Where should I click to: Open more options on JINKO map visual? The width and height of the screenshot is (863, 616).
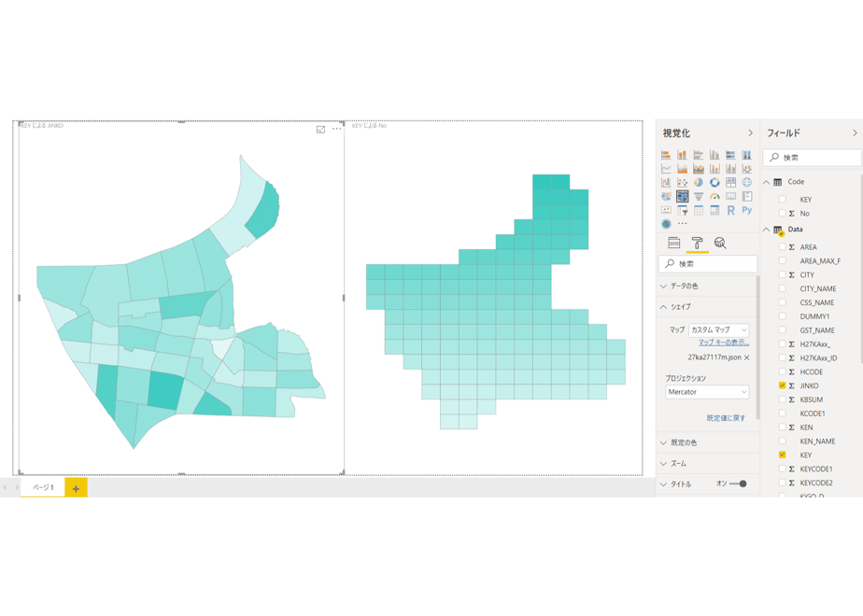[x=337, y=129]
